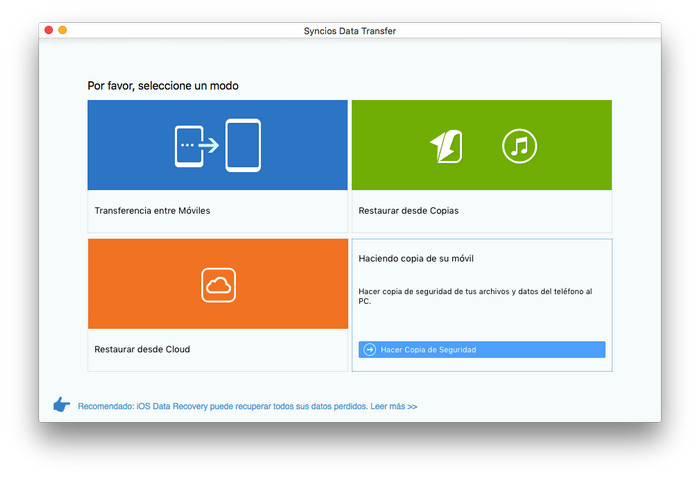This screenshot has width=700, height=478.
Task: Open the phone-to-phone transfer icon tile
Action: pyautogui.click(x=217, y=145)
